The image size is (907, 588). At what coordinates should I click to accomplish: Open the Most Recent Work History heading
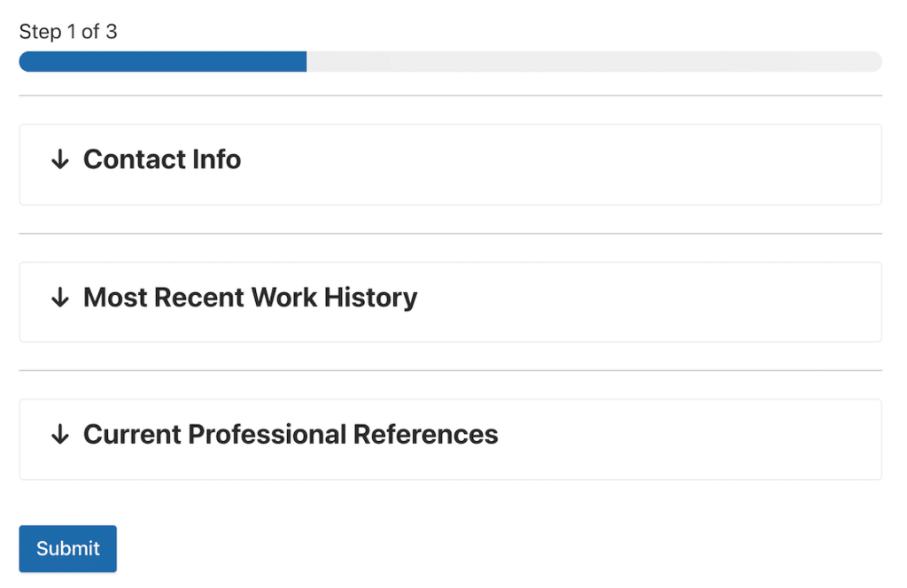[250, 298]
